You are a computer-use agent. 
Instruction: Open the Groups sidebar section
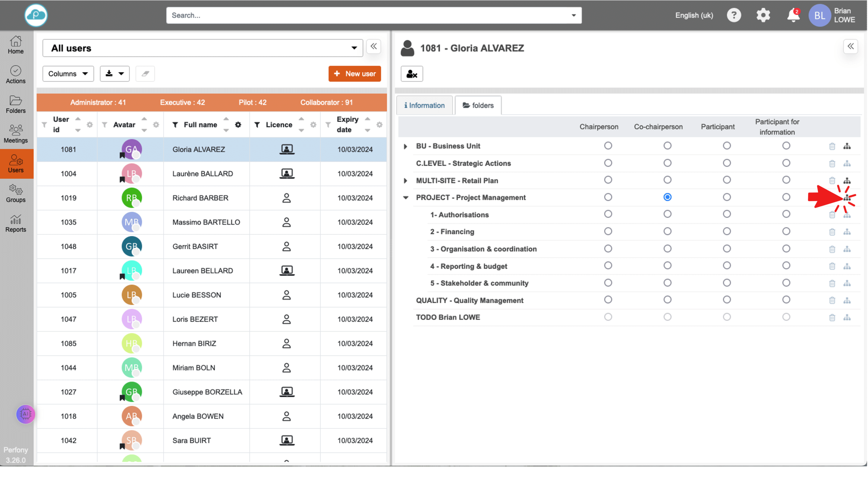tap(15, 193)
